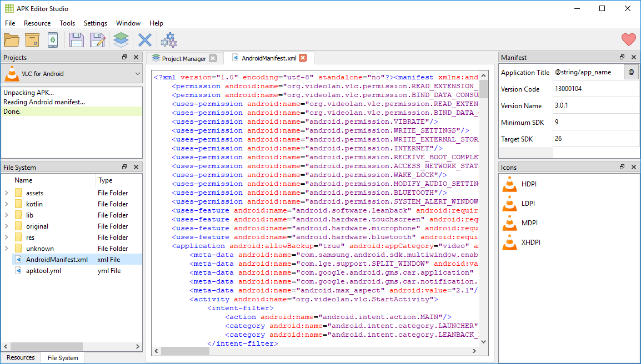This screenshot has height=364, width=641.
Task: Click the heart icon at the top right
Action: 628,39
